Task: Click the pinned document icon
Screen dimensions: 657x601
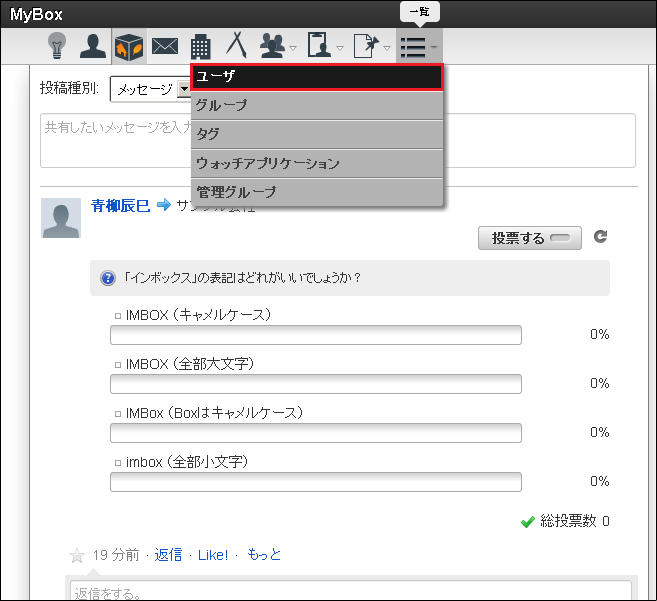Action: click(366, 46)
